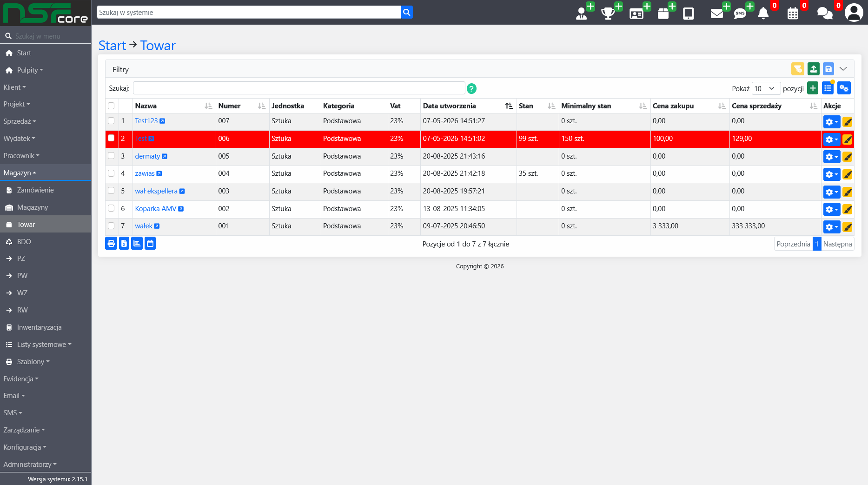The height and width of the screenshot is (485, 868).
Task: Click the Szukaj w systemie search field
Action: click(249, 13)
